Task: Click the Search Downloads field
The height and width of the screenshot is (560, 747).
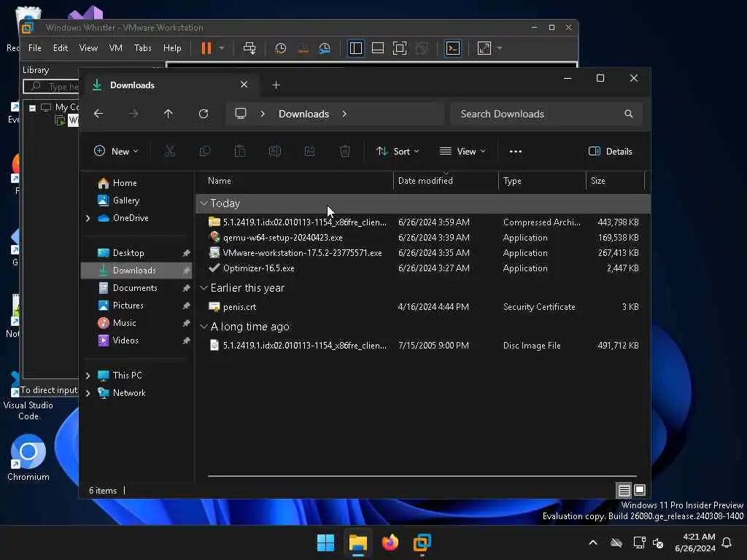Action: [546, 114]
